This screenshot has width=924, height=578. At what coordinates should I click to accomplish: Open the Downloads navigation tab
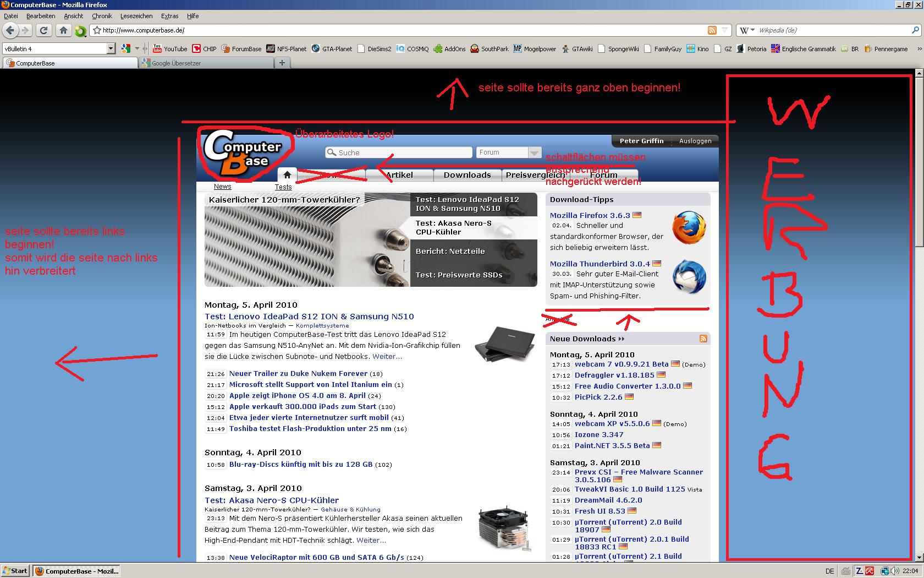(x=467, y=175)
